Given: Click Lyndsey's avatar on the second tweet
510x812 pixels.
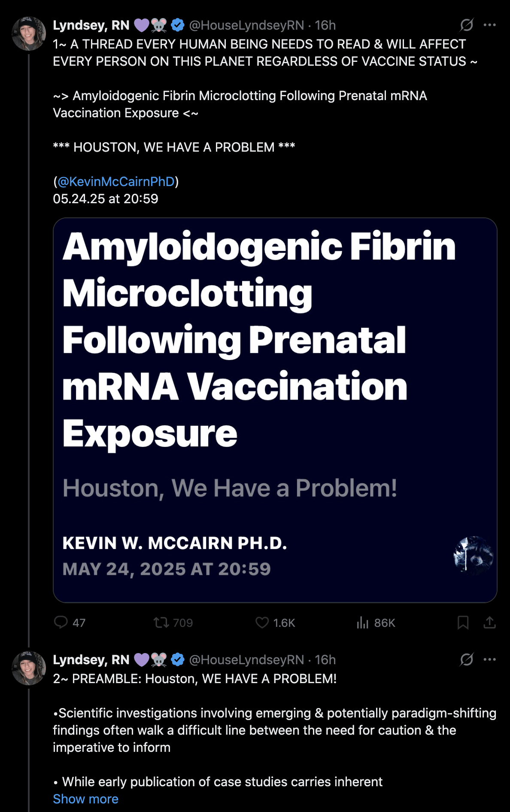Looking at the screenshot, I should (x=29, y=668).
